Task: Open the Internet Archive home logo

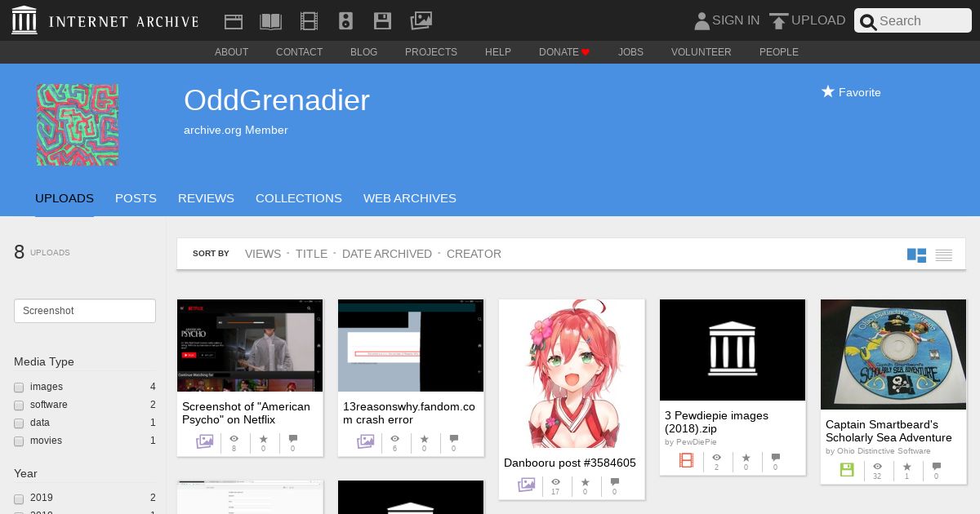Action: point(105,20)
